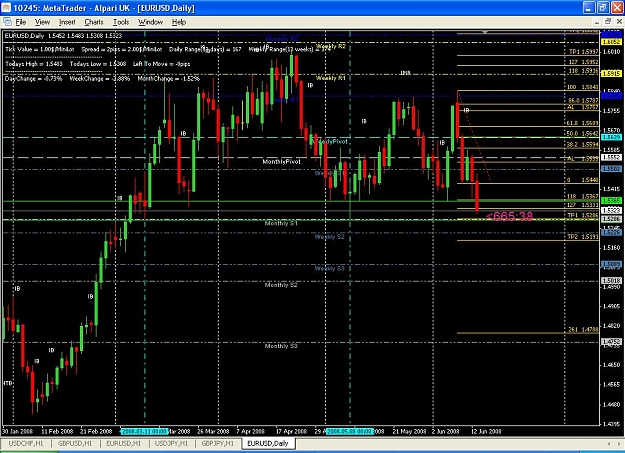This screenshot has width=625, height=453.
Task: Click the blue 1.5502 price label
Action: coord(611,169)
